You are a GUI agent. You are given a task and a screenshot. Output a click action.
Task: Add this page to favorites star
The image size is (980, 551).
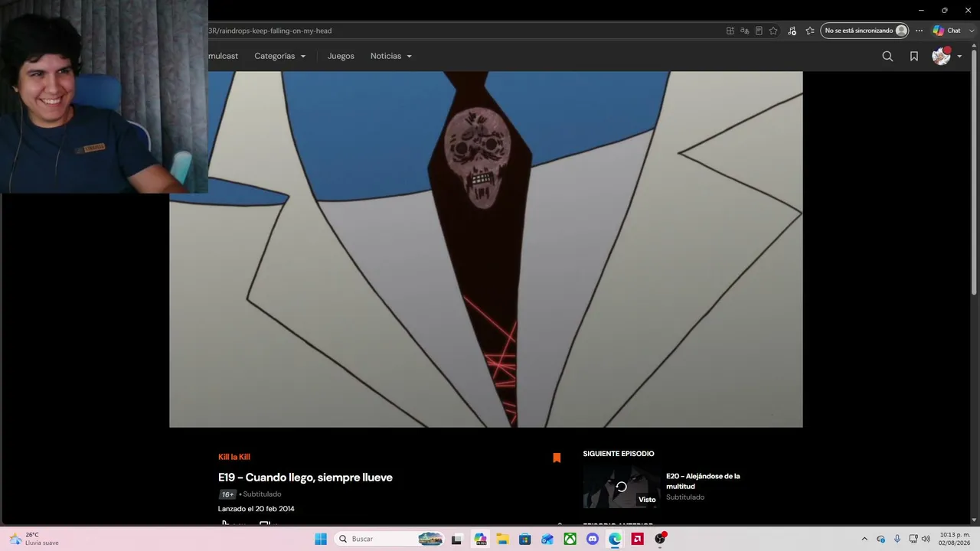click(x=773, y=31)
